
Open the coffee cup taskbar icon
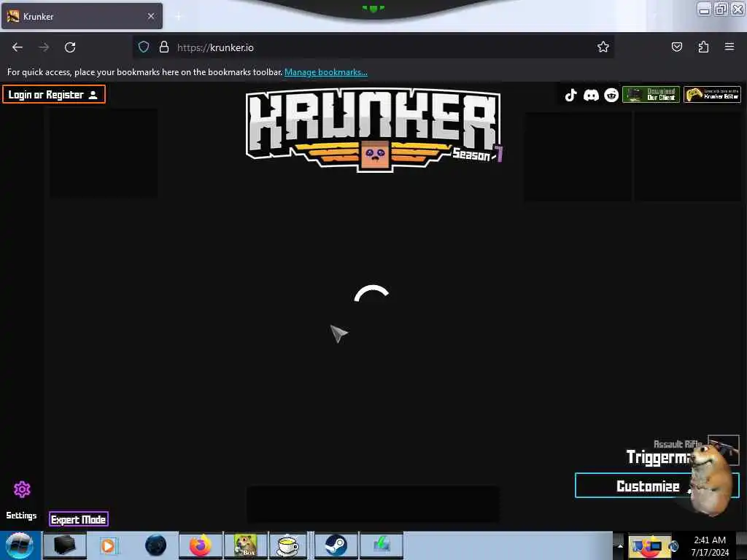(x=287, y=545)
